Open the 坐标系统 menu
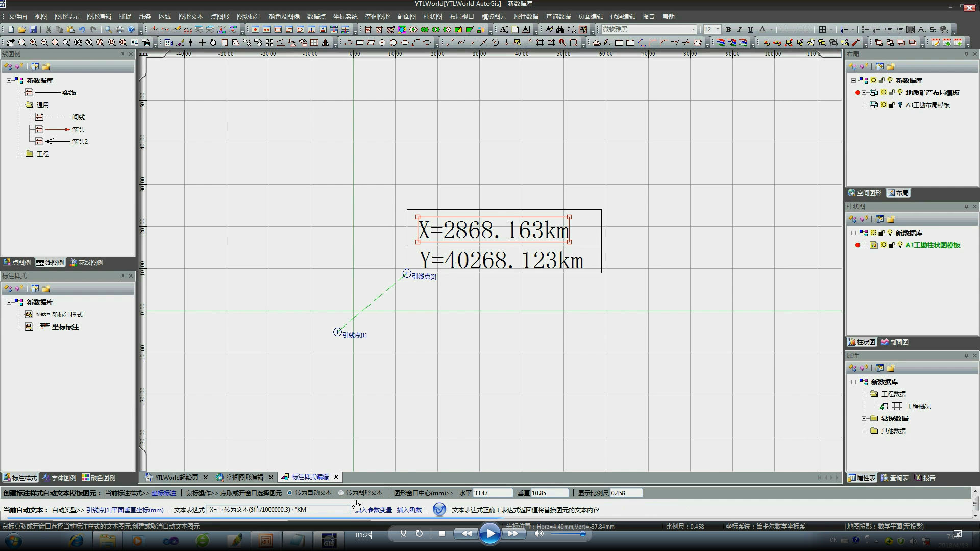 [x=345, y=17]
